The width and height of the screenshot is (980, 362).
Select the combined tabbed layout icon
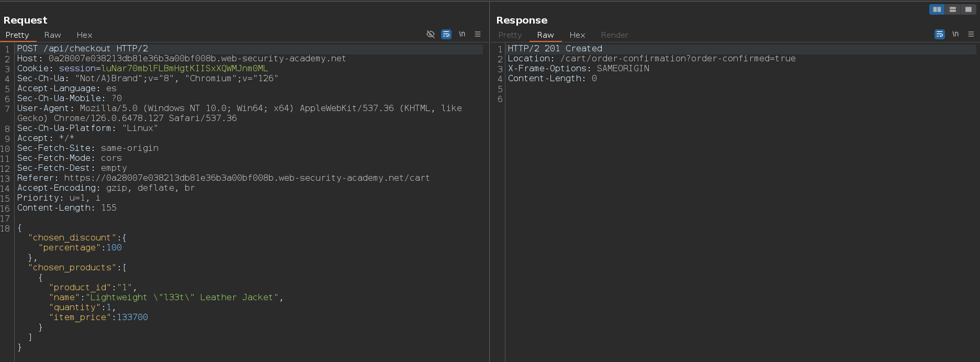(x=968, y=9)
